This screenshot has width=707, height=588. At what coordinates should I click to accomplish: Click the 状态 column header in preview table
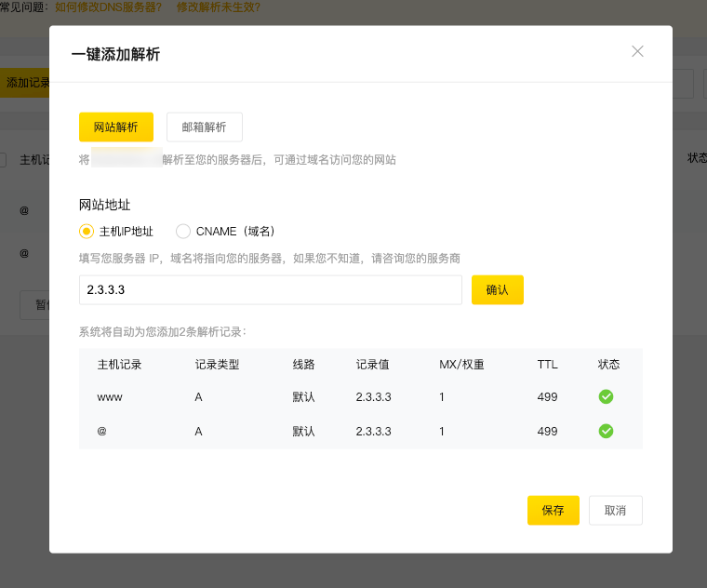[x=608, y=365]
